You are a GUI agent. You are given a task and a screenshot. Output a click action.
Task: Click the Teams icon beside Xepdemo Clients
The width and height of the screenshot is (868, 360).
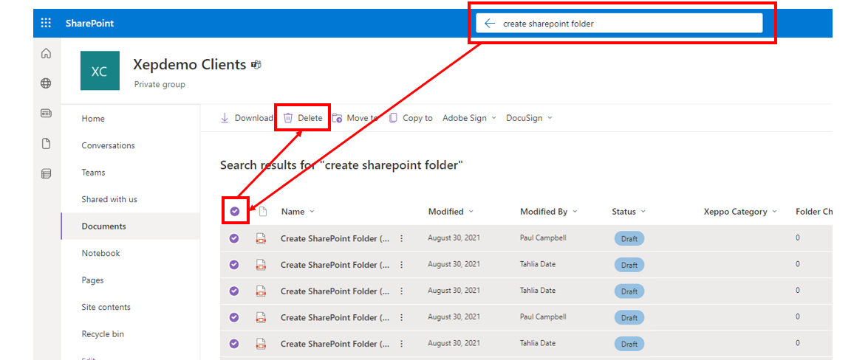pyautogui.click(x=256, y=65)
